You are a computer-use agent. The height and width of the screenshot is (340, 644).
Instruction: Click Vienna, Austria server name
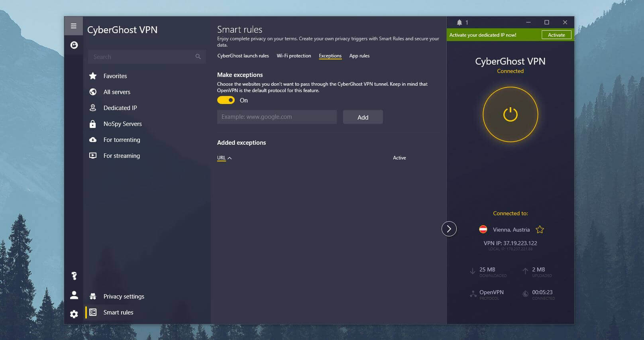(511, 230)
